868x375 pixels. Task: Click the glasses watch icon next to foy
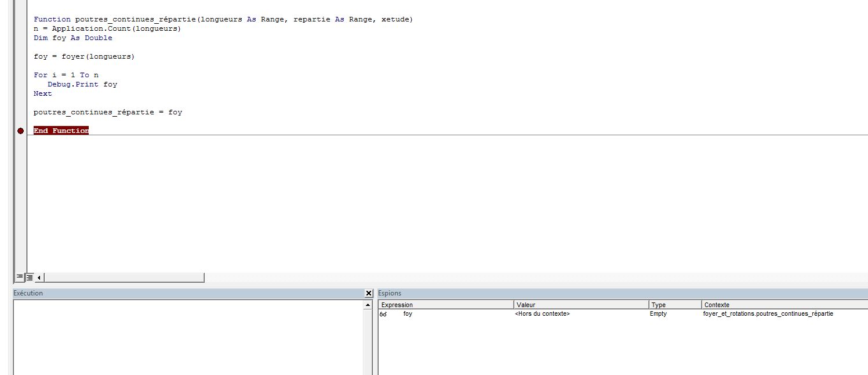pyautogui.click(x=383, y=314)
